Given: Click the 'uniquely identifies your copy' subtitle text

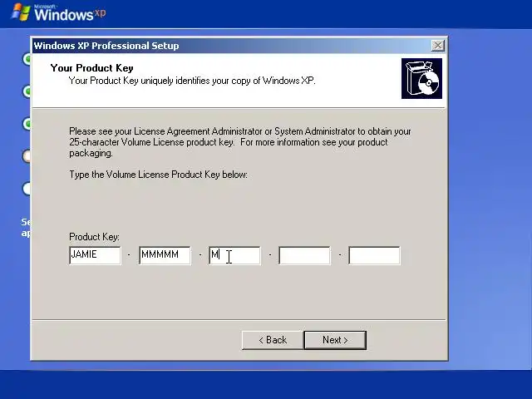Looking at the screenshot, I should pos(192,81).
